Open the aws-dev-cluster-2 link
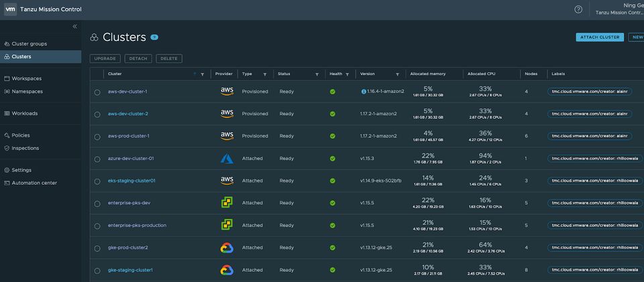Image resolution: width=644 pixels, height=282 pixels. pos(127,114)
